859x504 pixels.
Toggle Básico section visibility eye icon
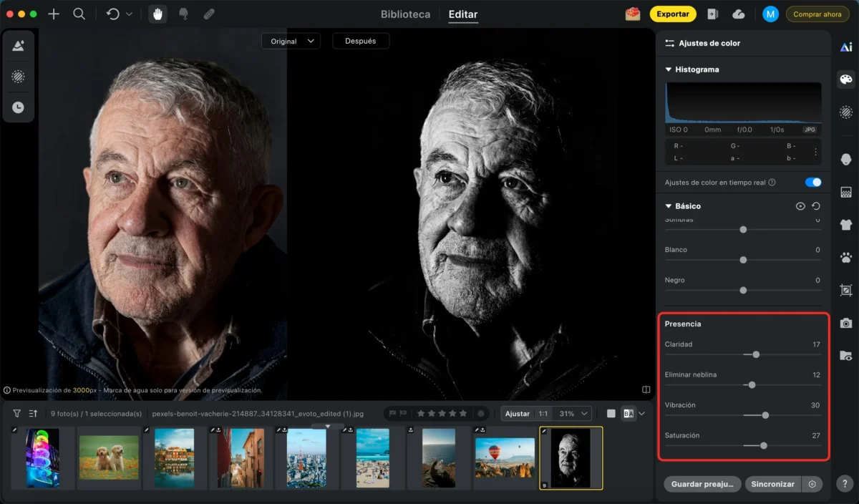pyautogui.click(x=800, y=206)
